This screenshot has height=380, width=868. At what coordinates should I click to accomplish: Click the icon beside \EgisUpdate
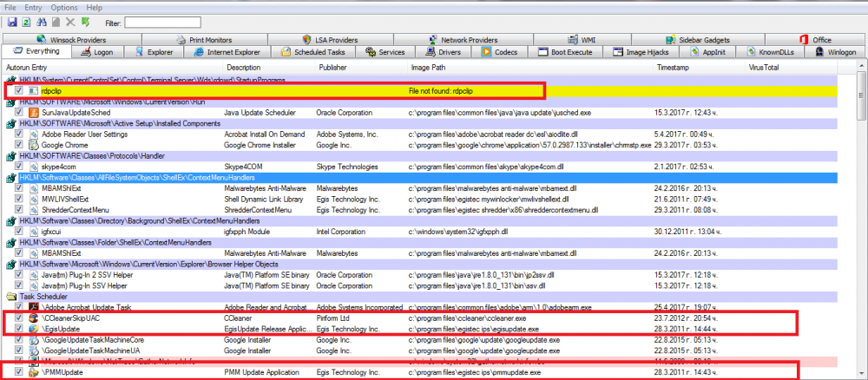point(33,329)
